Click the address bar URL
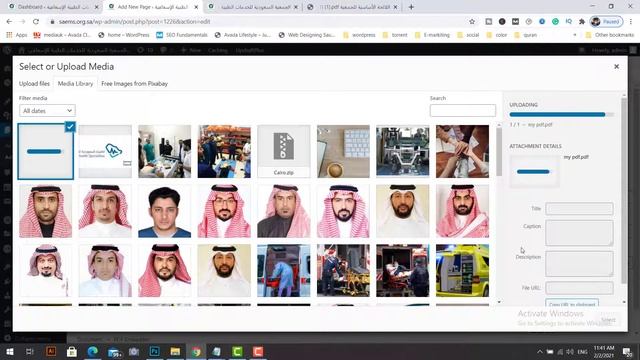 pos(135,22)
